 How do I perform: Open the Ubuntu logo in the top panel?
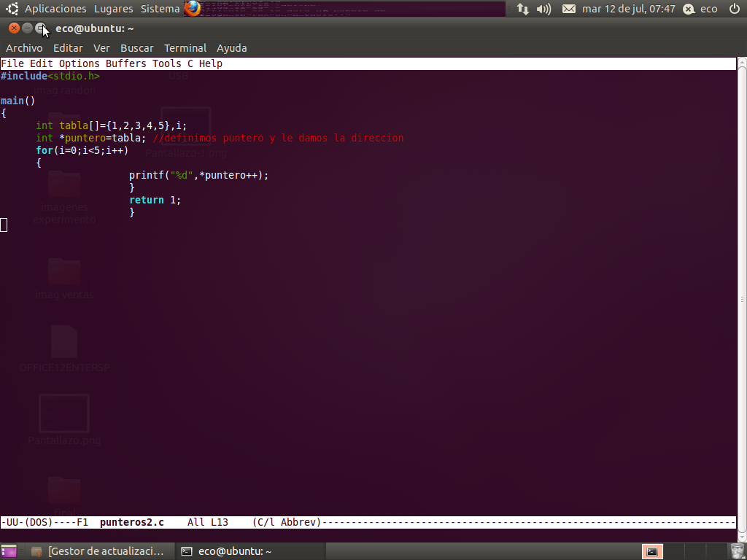click(12, 9)
